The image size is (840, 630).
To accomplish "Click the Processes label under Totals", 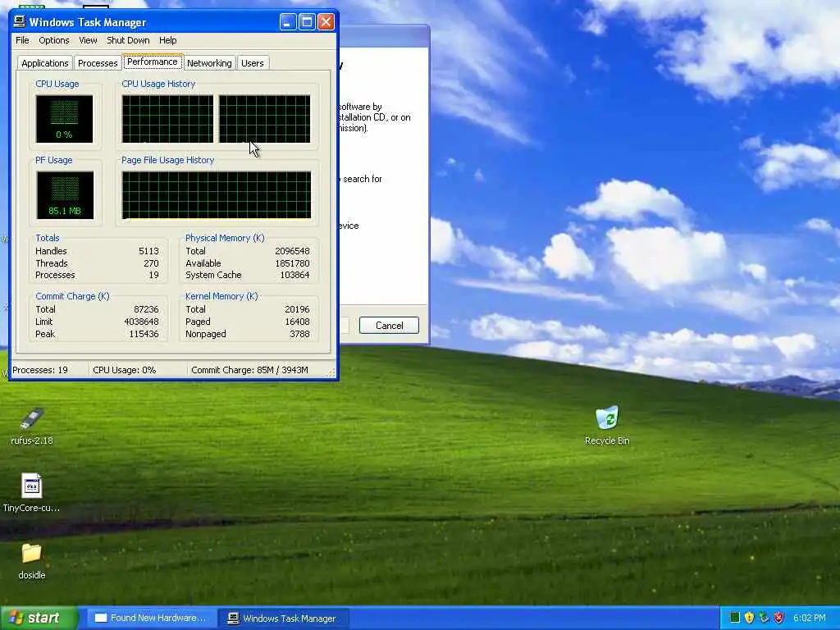I will pyautogui.click(x=55, y=275).
